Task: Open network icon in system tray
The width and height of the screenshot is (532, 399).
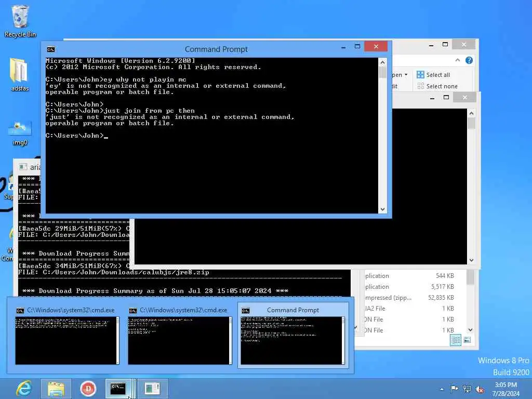Action: 467,389
